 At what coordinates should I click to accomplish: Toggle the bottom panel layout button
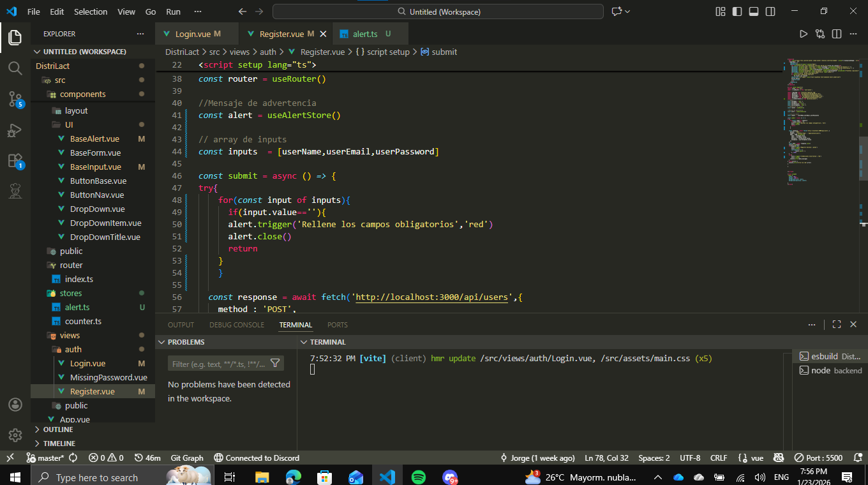[x=754, y=11]
